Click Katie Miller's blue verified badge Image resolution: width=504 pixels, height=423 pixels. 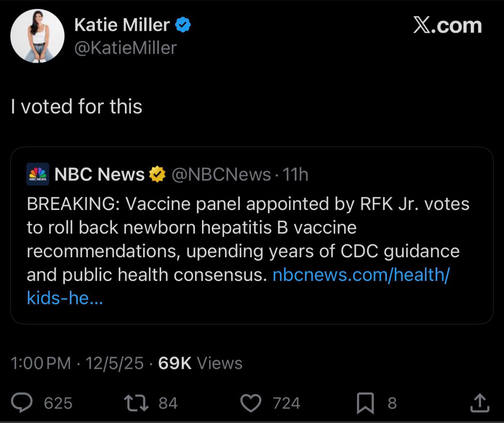183,26
